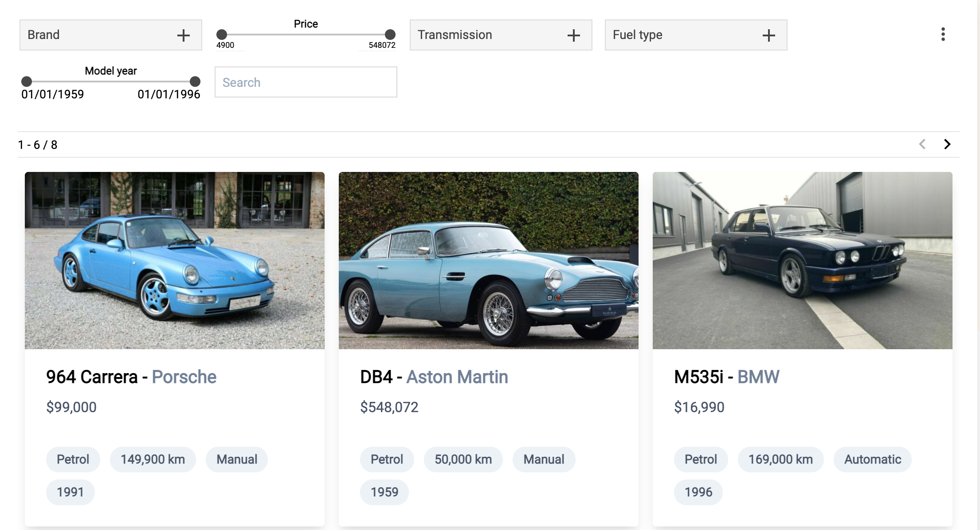Click Petrol tag on M535i card
This screenshot has height=530, width=980.
point(701,460)
